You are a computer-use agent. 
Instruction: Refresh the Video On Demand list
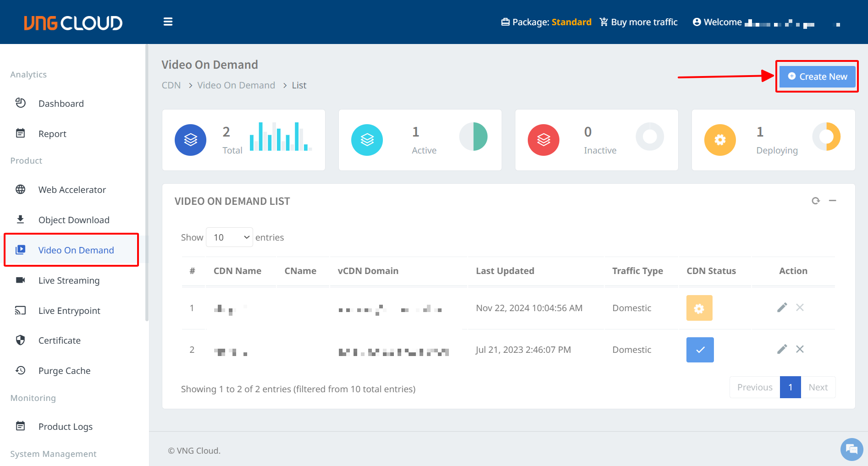815,201
